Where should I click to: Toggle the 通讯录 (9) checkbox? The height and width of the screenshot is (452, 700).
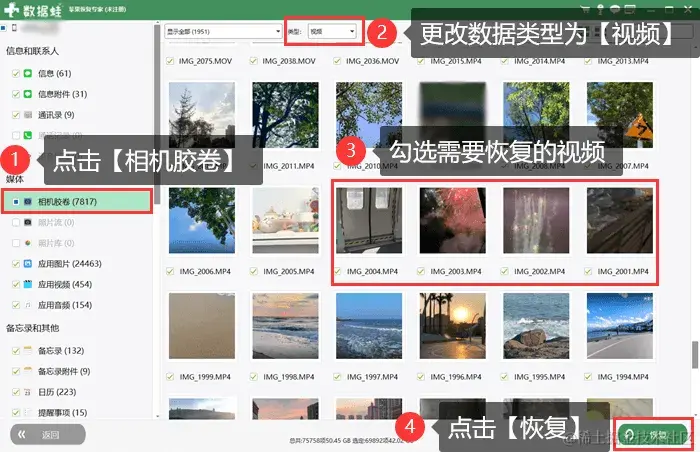click(16, 115)
